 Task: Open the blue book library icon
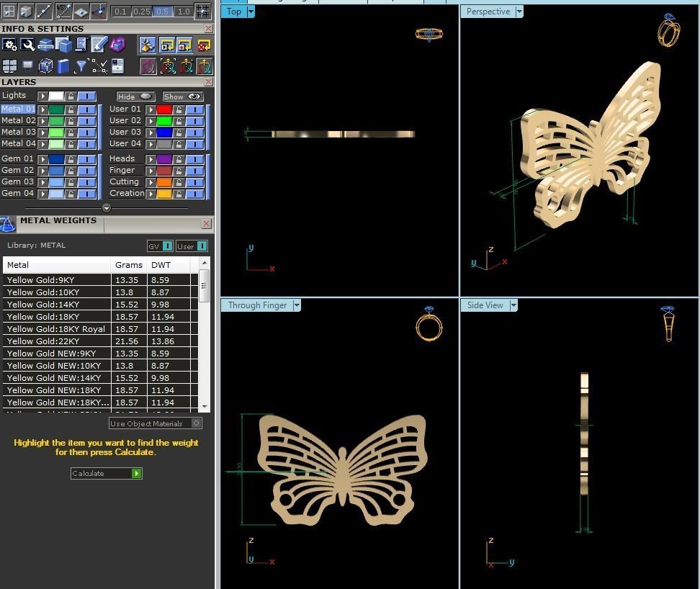(x=63, y=66)
